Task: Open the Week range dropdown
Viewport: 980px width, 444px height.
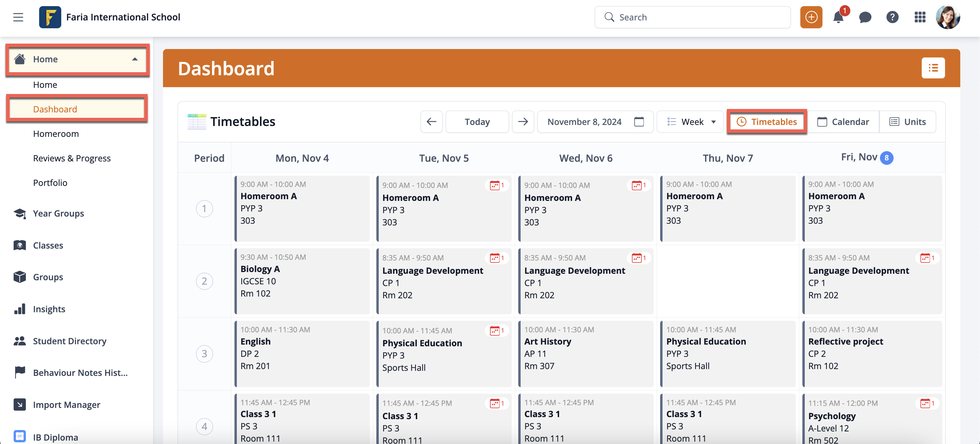Action: (x=690, y=122)
